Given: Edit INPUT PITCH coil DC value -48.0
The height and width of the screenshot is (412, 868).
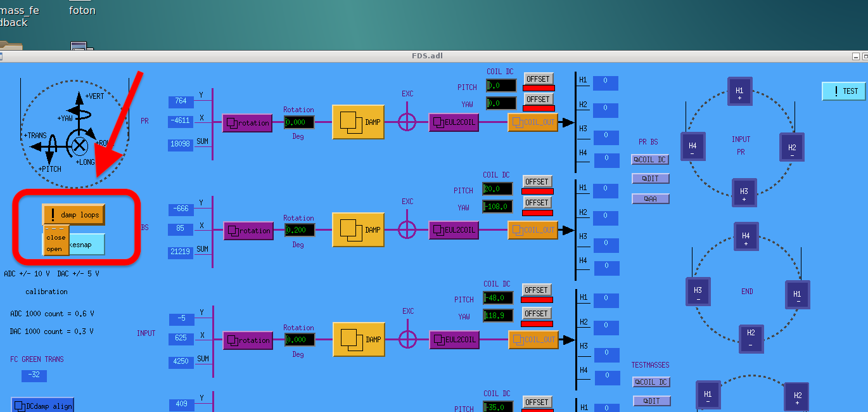Looking at the screenshot, I should [x=498, y=298].
